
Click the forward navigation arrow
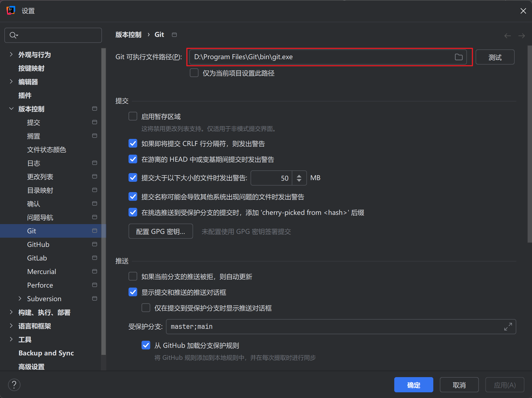(x=521, y=36)
